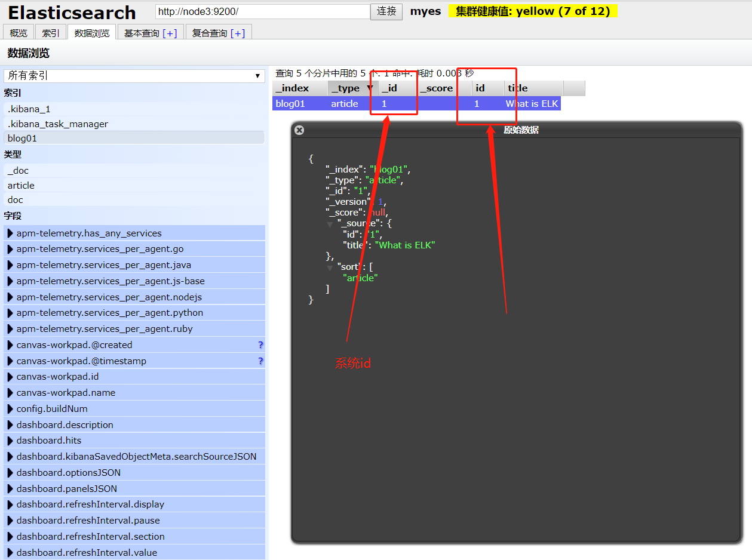Show help for canvas-workpad.@created field
This screenshot has height=560, width=752.
(260, 345)
